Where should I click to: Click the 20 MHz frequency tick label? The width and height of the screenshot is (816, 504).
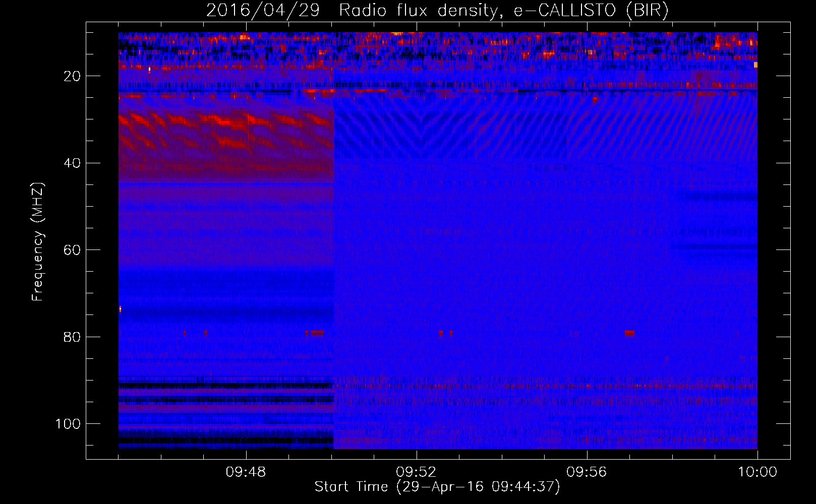click(x=72, y=76)
